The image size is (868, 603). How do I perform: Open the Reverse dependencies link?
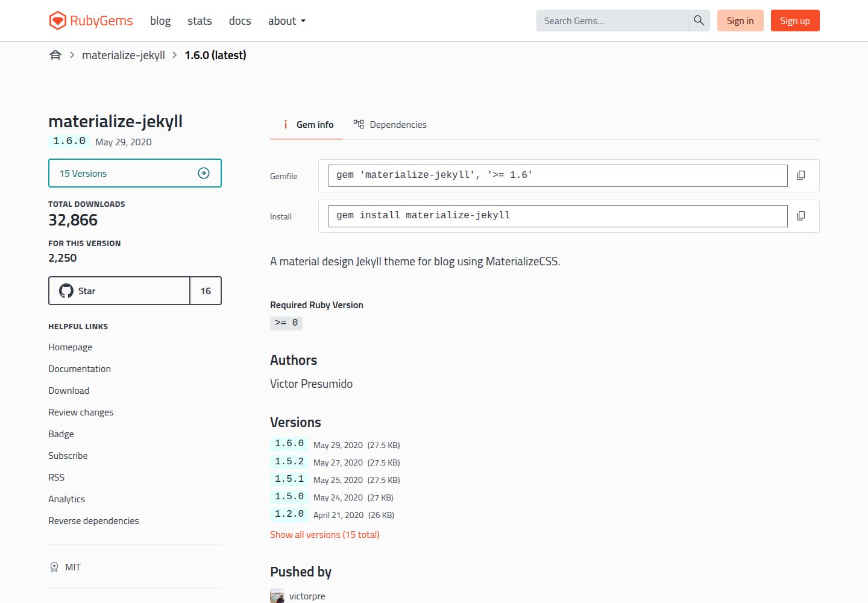point(93,520)
